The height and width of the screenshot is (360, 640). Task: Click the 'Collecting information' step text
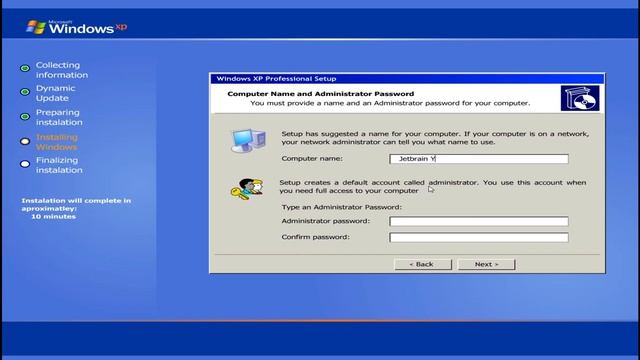click(62, 70)
